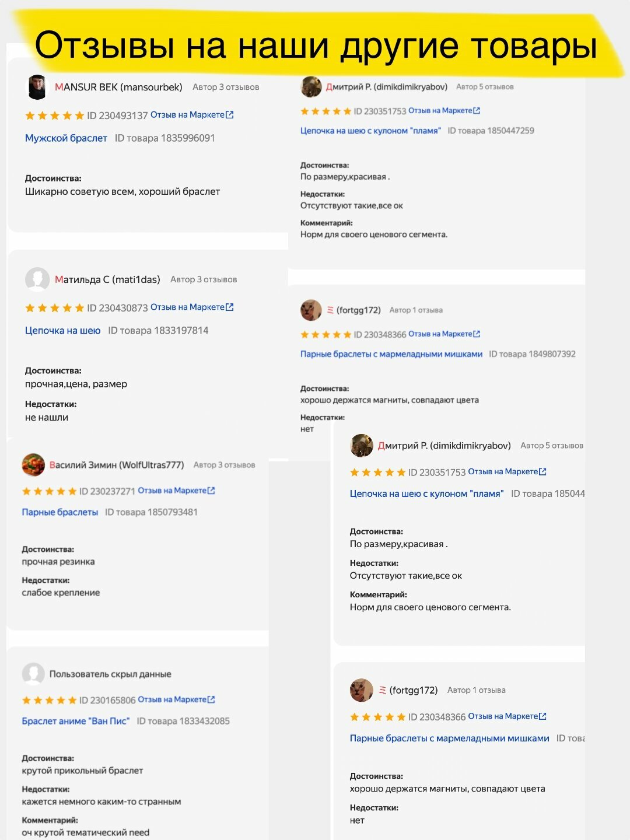Open Матильда С's gray avatar icon

[x=37, y=279]
